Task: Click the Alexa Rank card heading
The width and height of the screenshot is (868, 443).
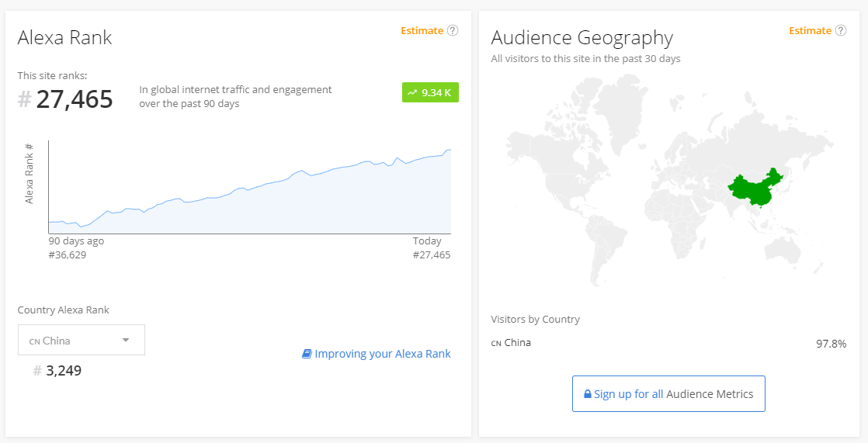Action: click(x=64, y=37)
